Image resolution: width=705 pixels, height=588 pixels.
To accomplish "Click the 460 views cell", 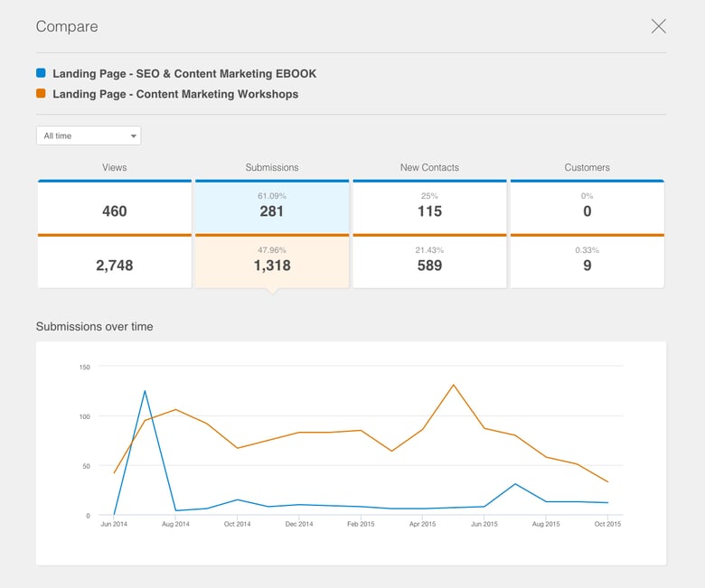I will [x=115, y=207].
